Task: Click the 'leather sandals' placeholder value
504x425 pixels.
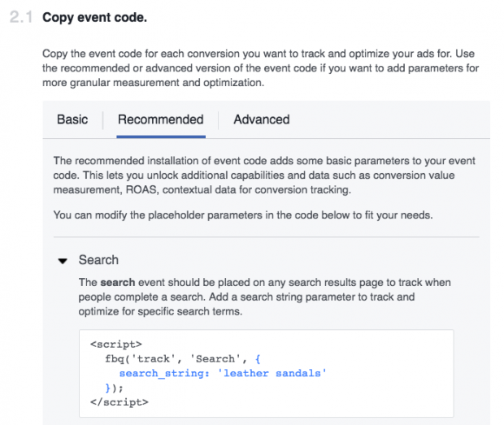Action: point(272,373)
